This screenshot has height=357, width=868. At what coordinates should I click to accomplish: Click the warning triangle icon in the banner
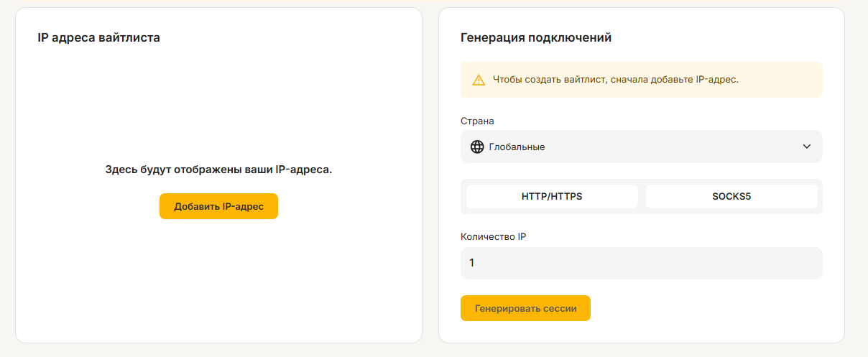[479, 80]
